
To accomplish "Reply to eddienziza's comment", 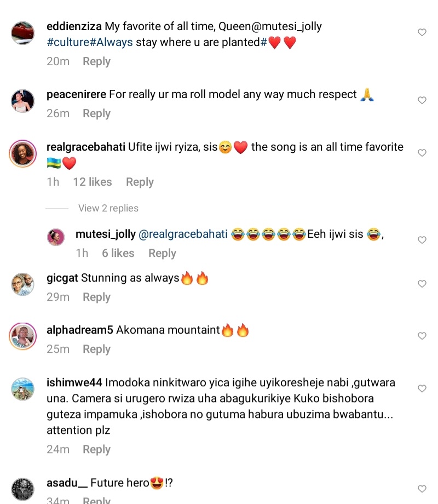I will click(x=96, y=61).
